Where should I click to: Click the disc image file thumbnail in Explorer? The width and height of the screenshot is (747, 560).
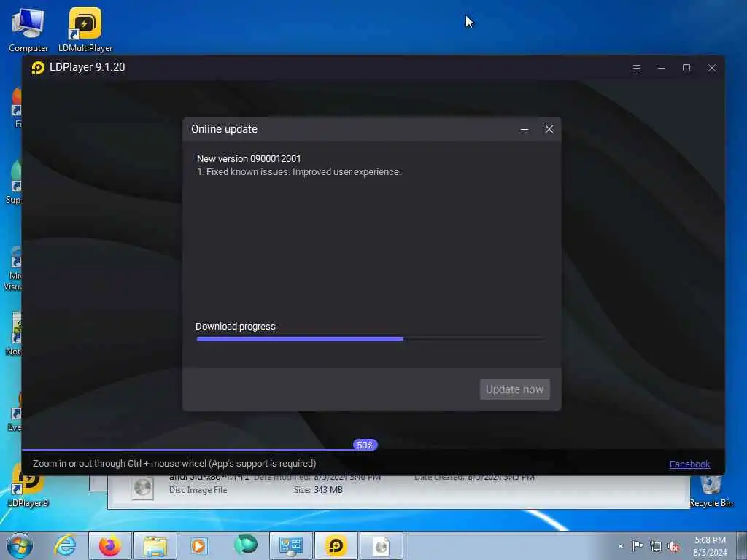point(142,488)
